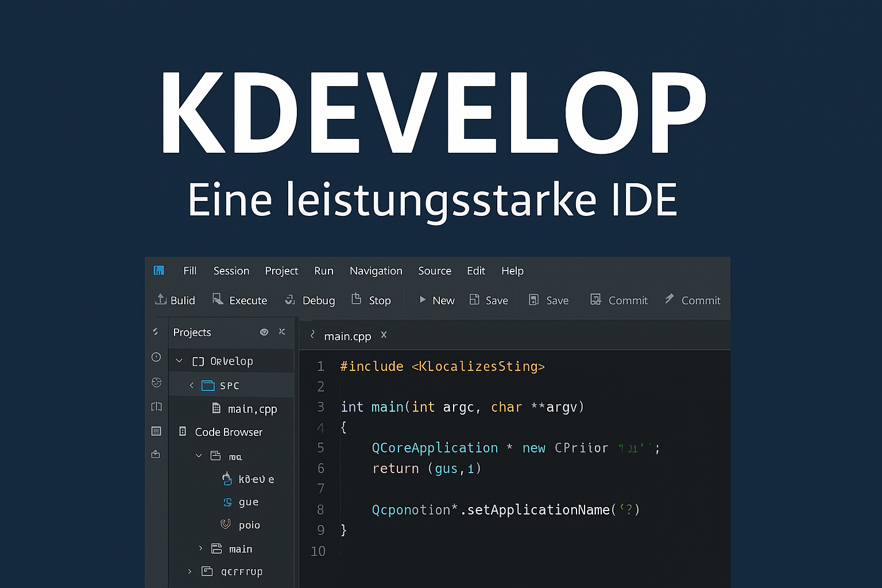Viewport: 882px width, 588px height.
Task: Collapse the SPC folder chevron
Action: pyautogui.click(x=191, y=385)
